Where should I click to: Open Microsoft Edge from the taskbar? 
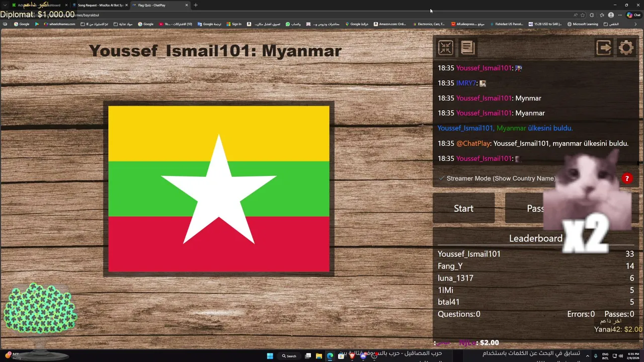pyautogui.click(x=330, y=356)
